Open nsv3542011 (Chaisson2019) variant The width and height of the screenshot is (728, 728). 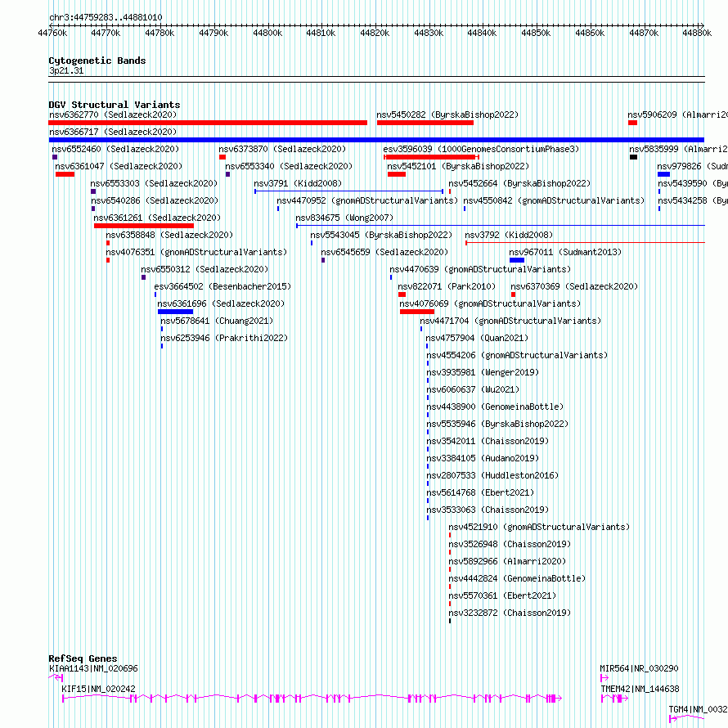(488, 441)
